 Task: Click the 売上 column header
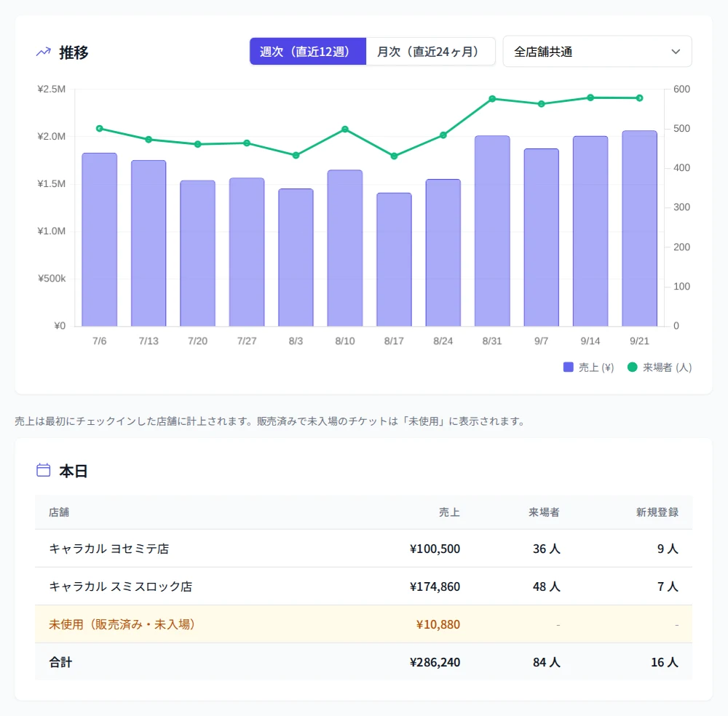point(449,512)
